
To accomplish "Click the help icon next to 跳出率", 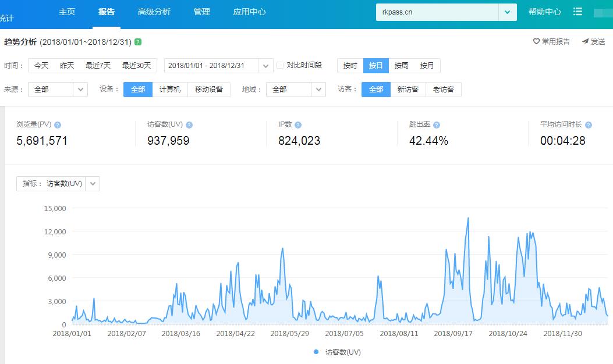I will coord(437,125).
